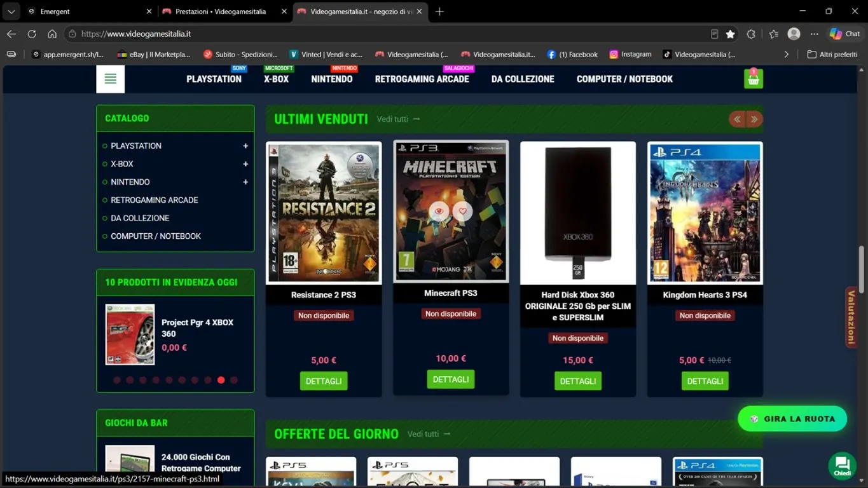This screenshot has height=488, width=868.
Task: Click DETTAGLI button for Resistance 2 PS3
Action: (x=324, y=381)
